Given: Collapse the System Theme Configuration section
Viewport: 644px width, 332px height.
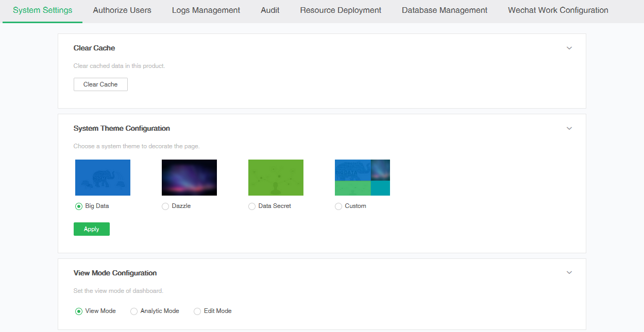Looking at the screenshot, I should 569,128.
